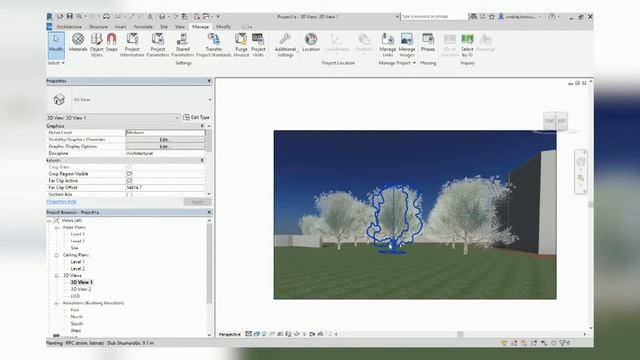Open Manage Images

(407, 45)
